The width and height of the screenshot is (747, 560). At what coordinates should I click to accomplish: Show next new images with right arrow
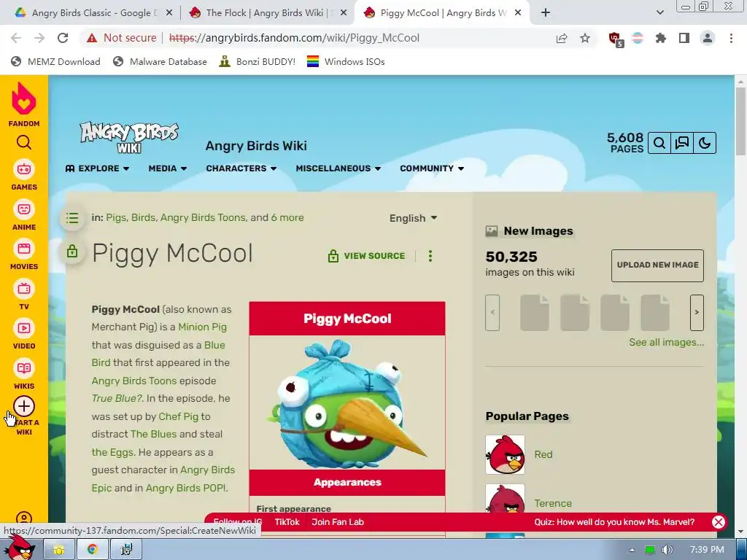(x=697, y=312)
